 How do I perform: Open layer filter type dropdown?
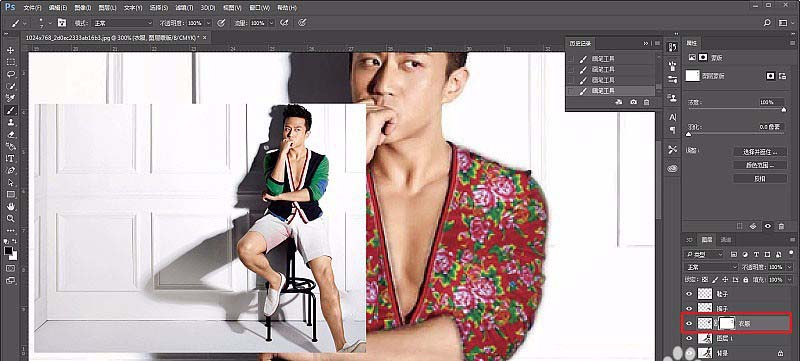[x=704, y=254]
